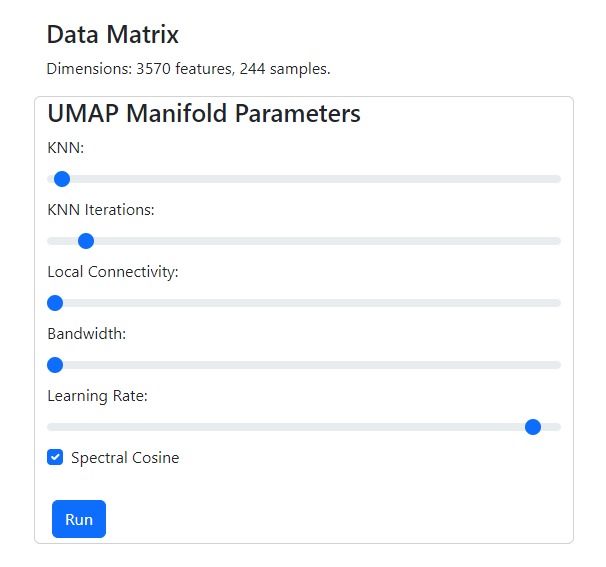The height and width of the screenshot is (567, 606).
Task: Click the Data Matrix heading
Action: click(113, 35)
